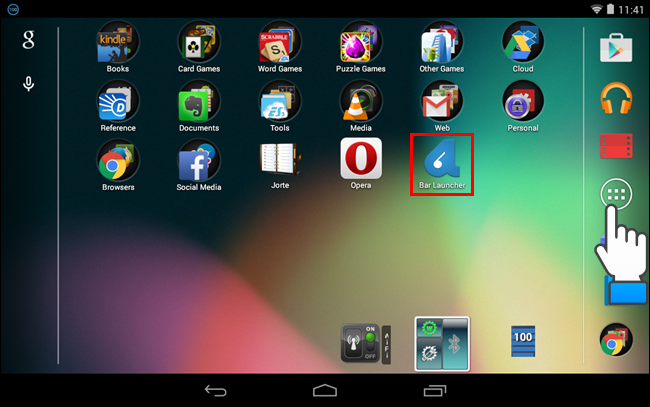This screenshot has width=650, height=407.
Task: Open the all apps drawer
Action: (x=616, y=194)
